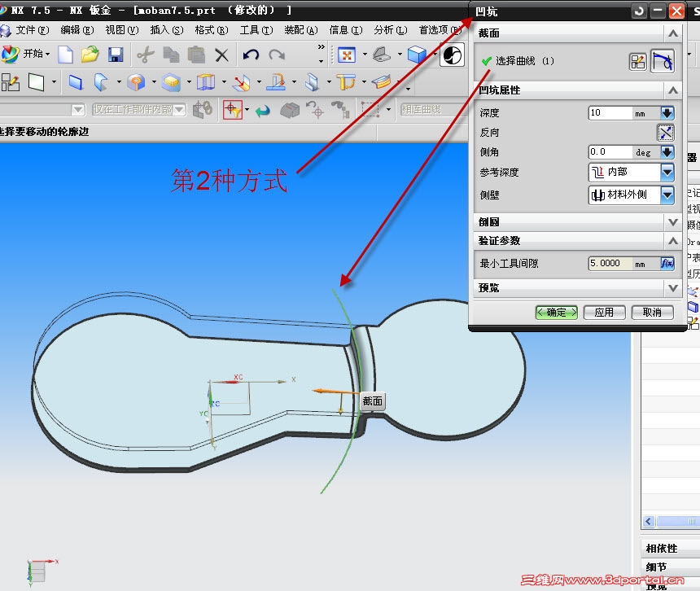This screenshot has width=700, height=591.
Task: Click the Fit view icon
Action: 347,55
